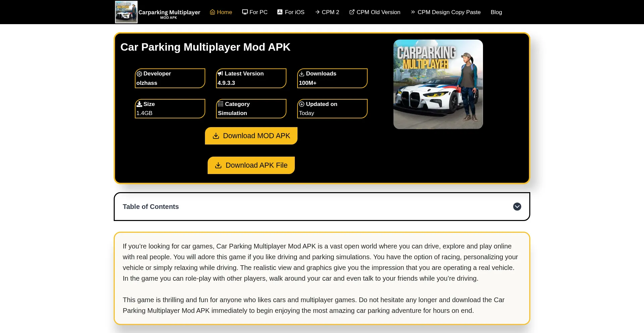The height and width of the screenshot is (333, 644).
Task: Click the Today updated value
Action: pos(307,113)
